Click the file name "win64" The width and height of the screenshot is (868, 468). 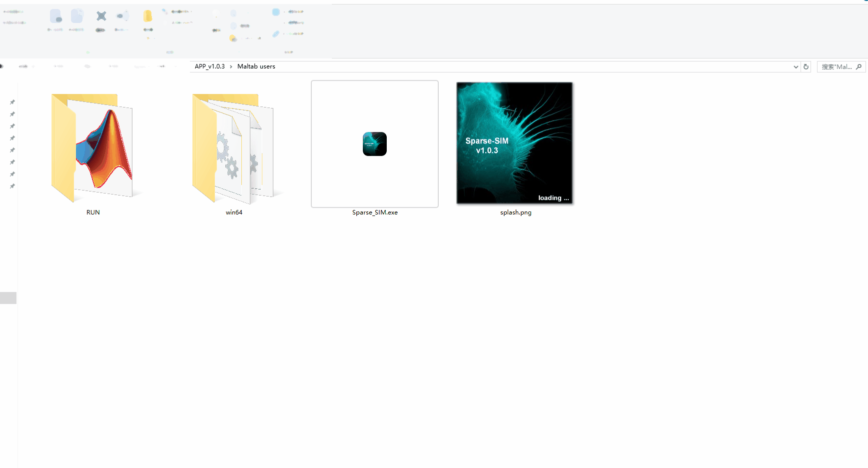234,212
